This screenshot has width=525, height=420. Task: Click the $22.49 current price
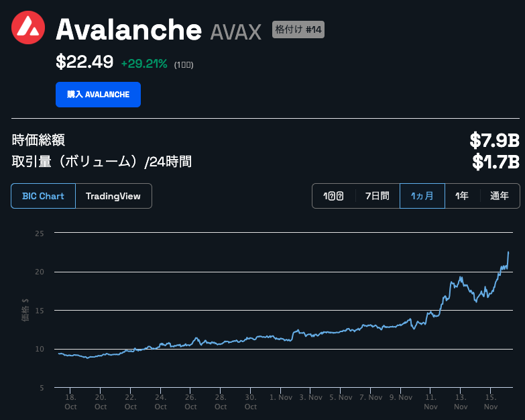pyautogui.click(x=84, y=62)
